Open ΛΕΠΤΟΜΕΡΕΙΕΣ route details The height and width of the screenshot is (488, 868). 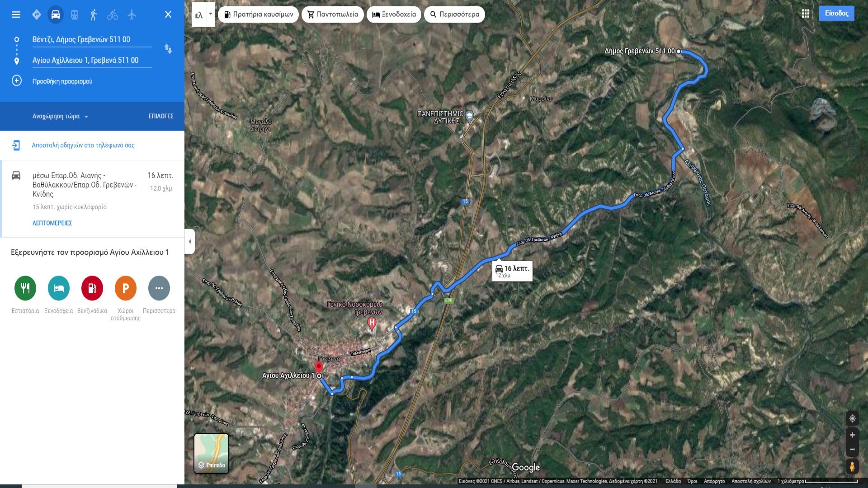coord(52,223)
